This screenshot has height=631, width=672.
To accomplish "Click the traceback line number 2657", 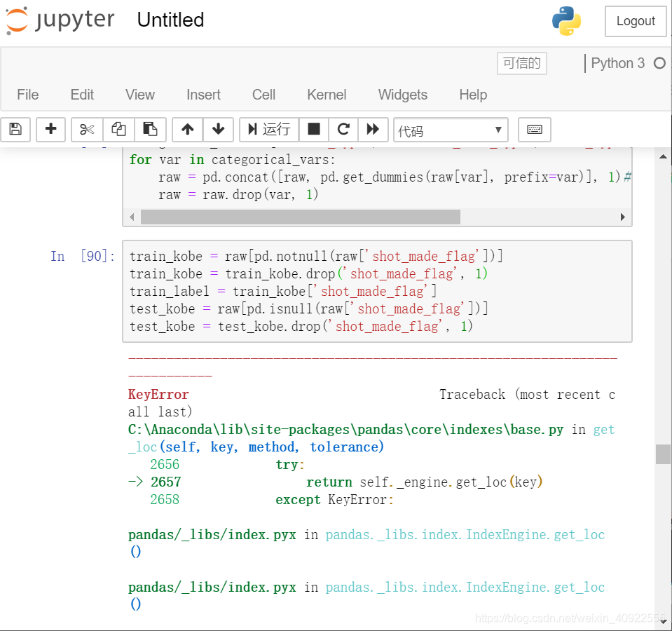I will coord(166,482).
